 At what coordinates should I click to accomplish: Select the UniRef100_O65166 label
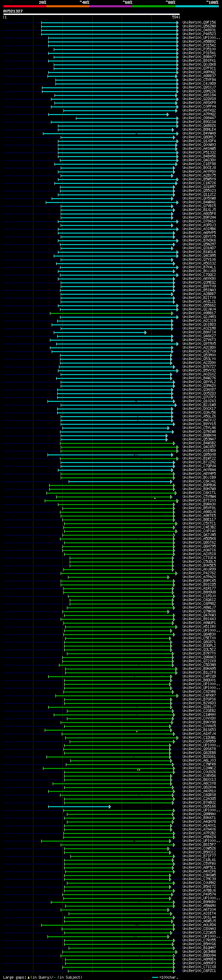pos(199,806)
